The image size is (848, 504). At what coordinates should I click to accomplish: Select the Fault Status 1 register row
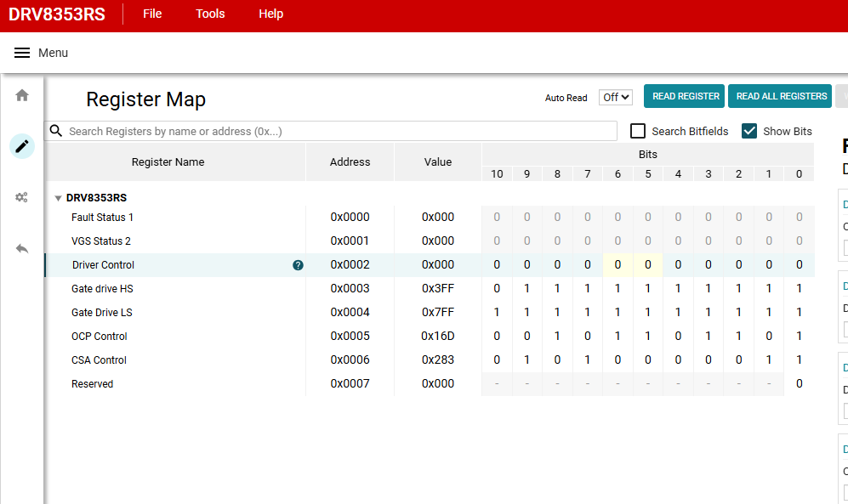[430, 218]
